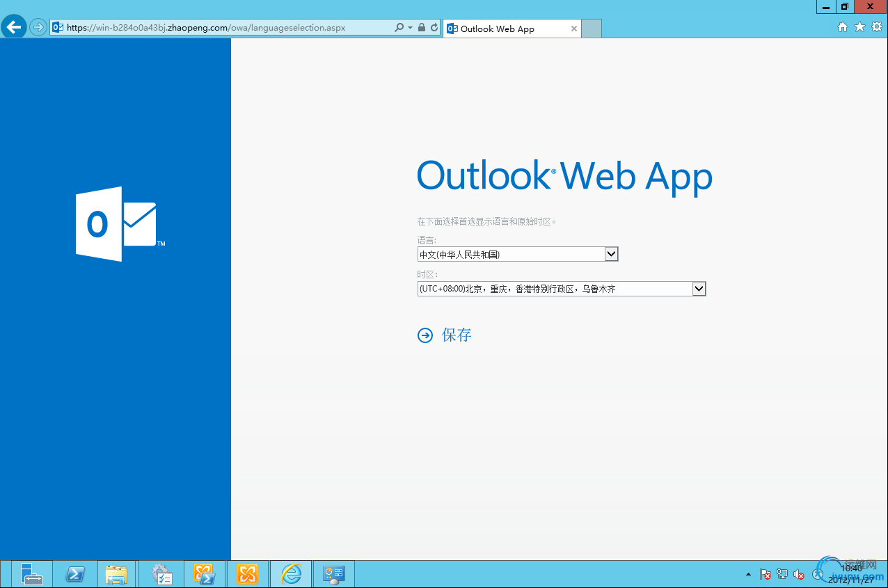Show hidden tray icons arrow
The height and width of the screenshot is (588, 888).
[x=748, y=575]
